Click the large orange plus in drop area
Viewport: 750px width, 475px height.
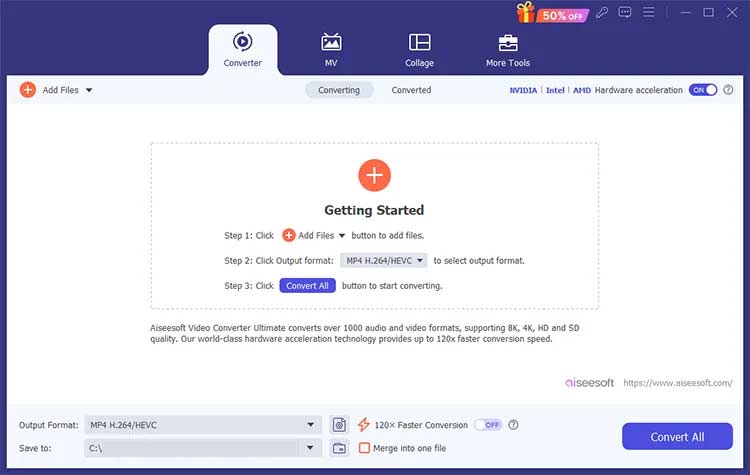pyautogui.click(x=375, y=175)
